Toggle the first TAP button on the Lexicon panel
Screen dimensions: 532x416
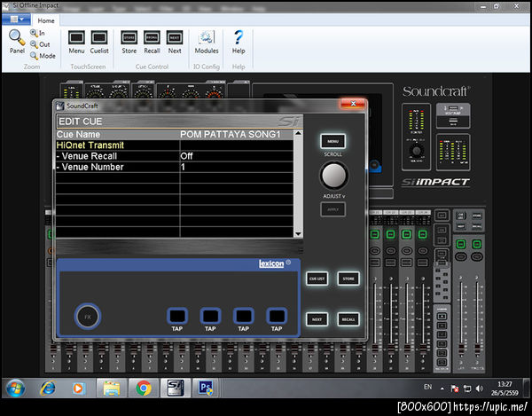pyautogui.click(x=176, y=316)
